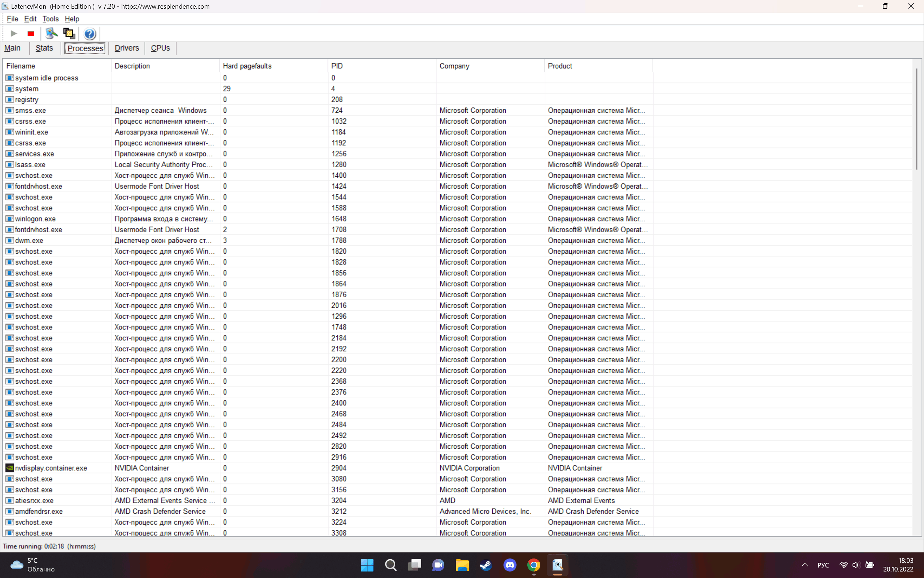The image size is (924, 578).
Task: Sort by the Product column header
Action: [599, 66]
